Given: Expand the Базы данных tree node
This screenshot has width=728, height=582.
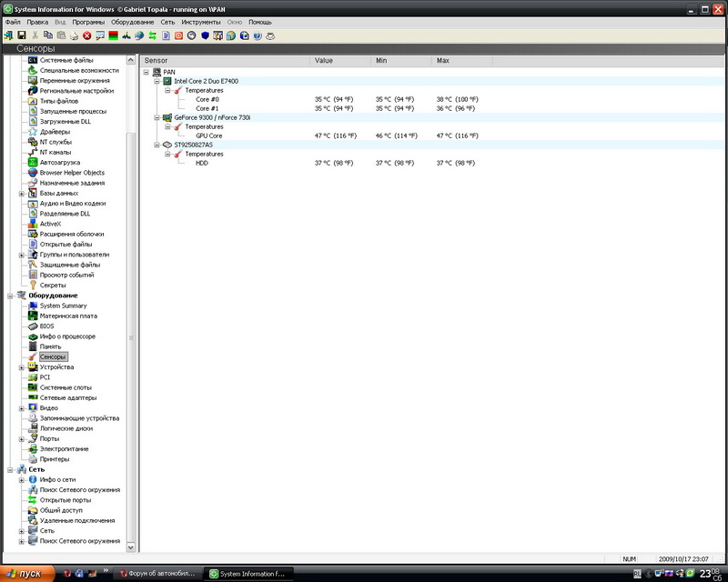Looking at the screenshot, I should pyautogui.click(x=22, y=194).
